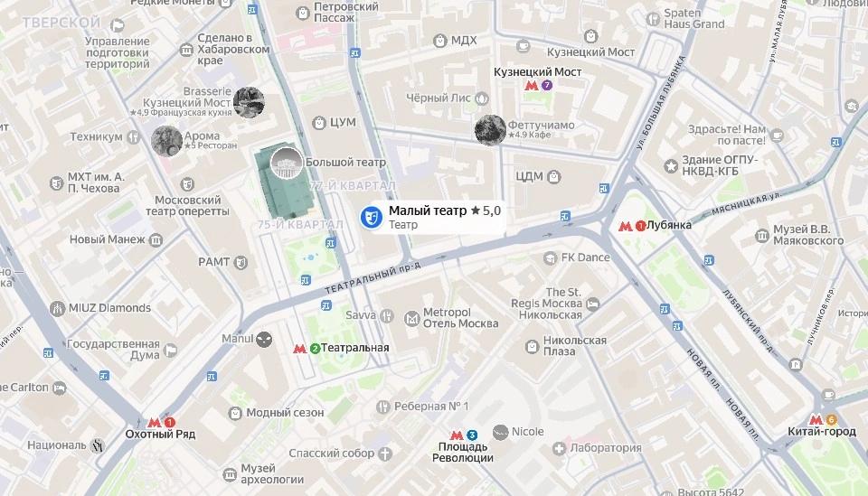This screenshot has height=496, width=868.
Task: Open the Brasserie Кузнецкий Мост photo marker
Action: point(249,102)
